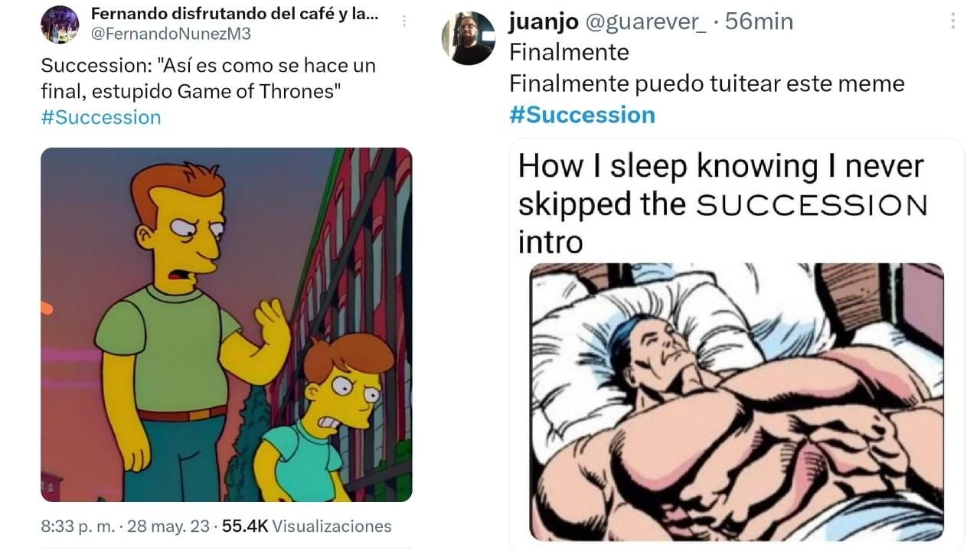This screenshot has height=551, width=980.
Task: Open juanjo's profile avatar picture
Action: 468,37
